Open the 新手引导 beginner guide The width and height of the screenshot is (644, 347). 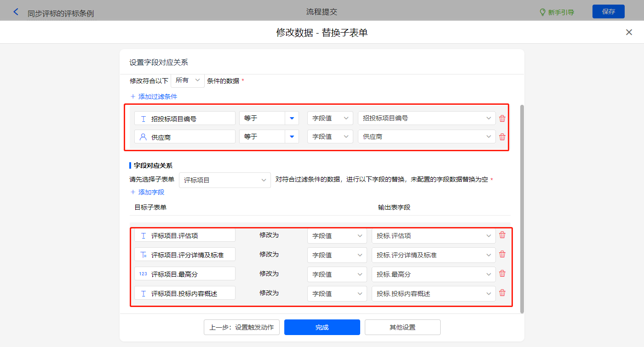(557, 12)
